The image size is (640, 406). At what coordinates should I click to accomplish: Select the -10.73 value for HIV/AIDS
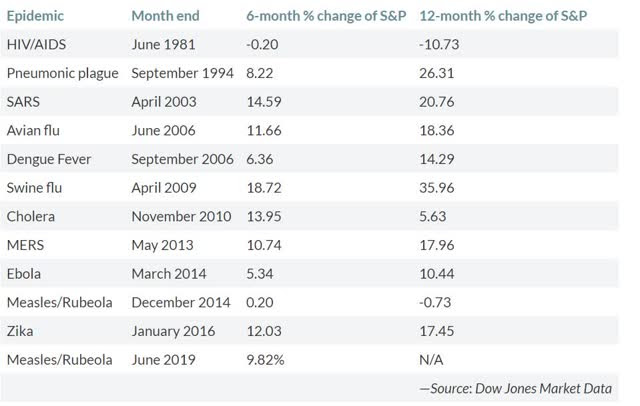441,45
